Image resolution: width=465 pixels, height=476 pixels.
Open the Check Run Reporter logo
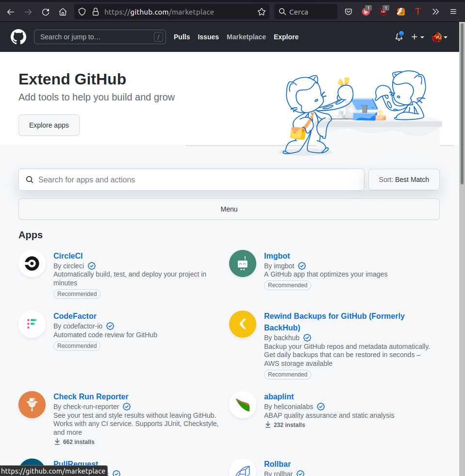tap(32, 405)
